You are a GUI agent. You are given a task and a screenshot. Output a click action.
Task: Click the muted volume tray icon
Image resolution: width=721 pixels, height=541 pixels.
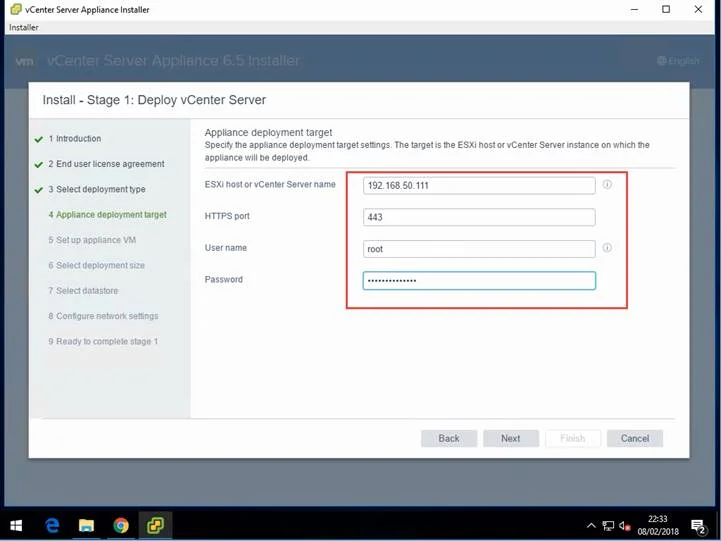point(624,526)
